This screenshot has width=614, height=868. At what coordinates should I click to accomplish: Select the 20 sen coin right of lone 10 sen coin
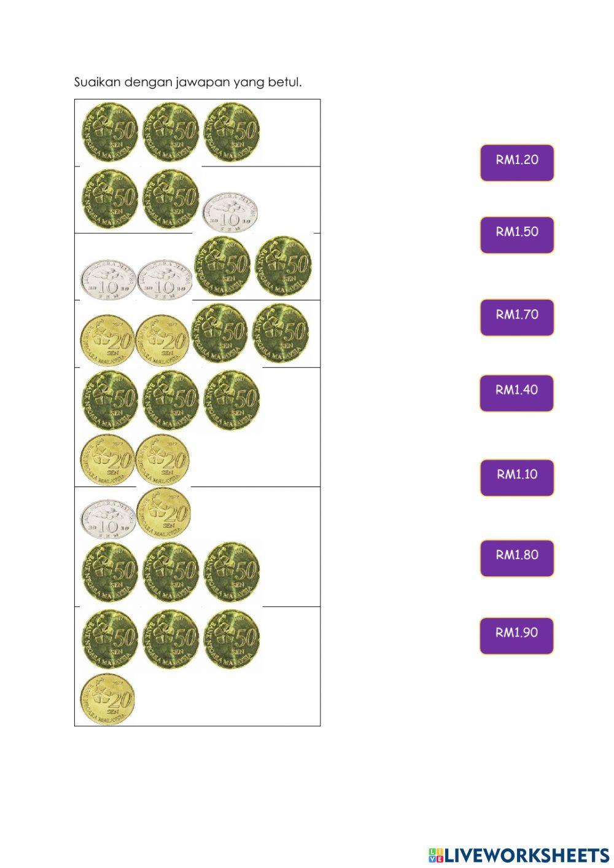coord(163,514)
